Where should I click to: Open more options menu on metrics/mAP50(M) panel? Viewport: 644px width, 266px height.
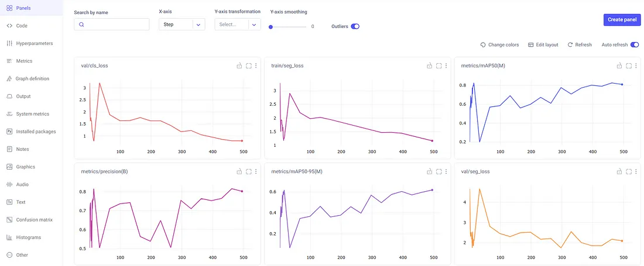(636, 66)
